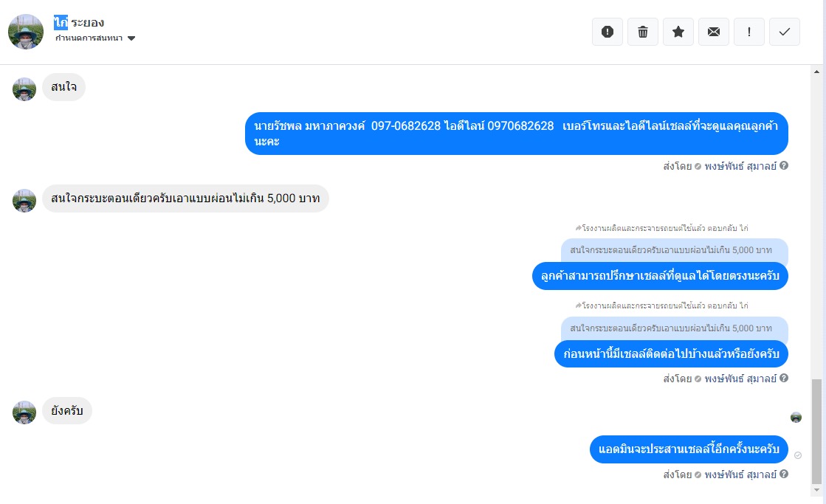Select the message with phone number 097-0682628
Screen dimensions: 826x504
516,134
